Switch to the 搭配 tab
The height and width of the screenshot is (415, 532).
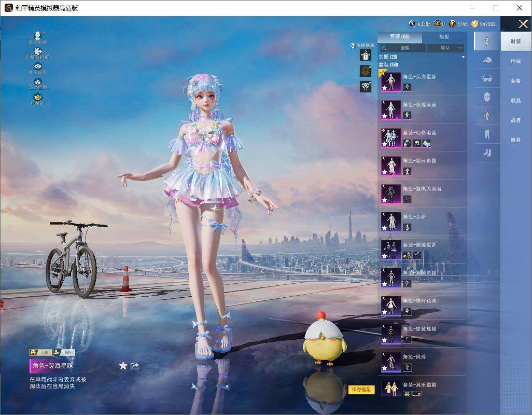(444, 37)
